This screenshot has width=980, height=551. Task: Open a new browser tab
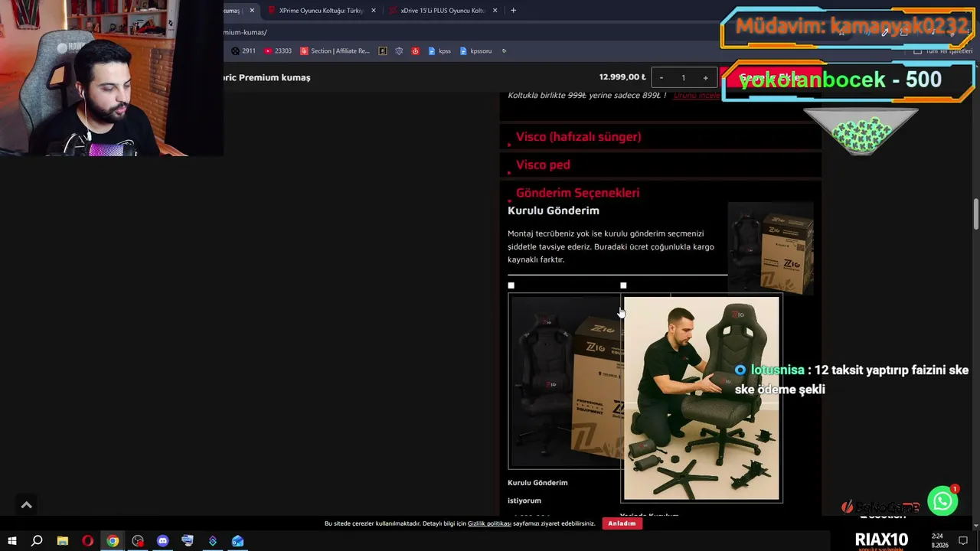coord(513,11)
